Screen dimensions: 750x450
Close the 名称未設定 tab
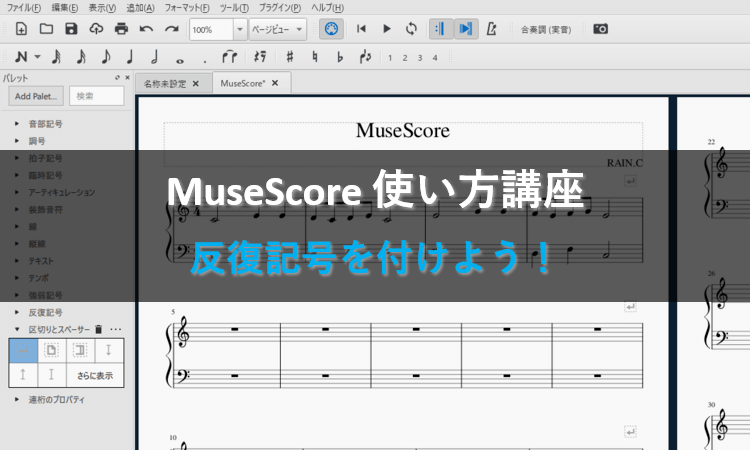pyautogui.click(x=196, y=84)
